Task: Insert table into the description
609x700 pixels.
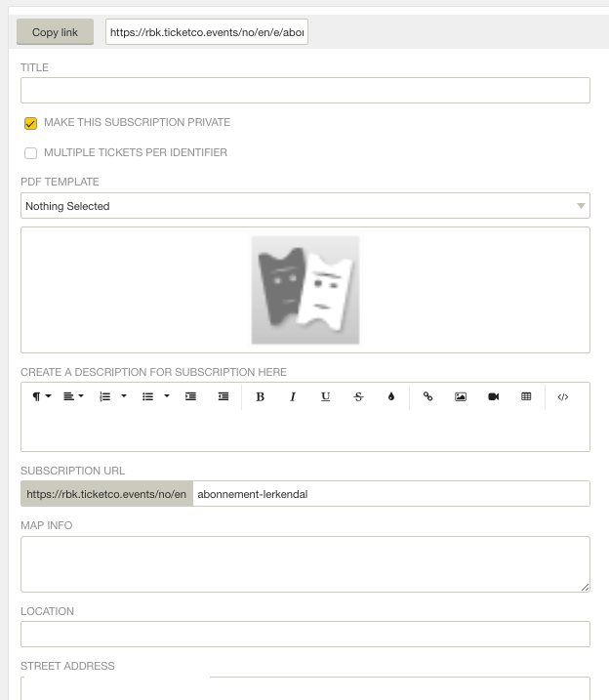Action: coord(526,396)
